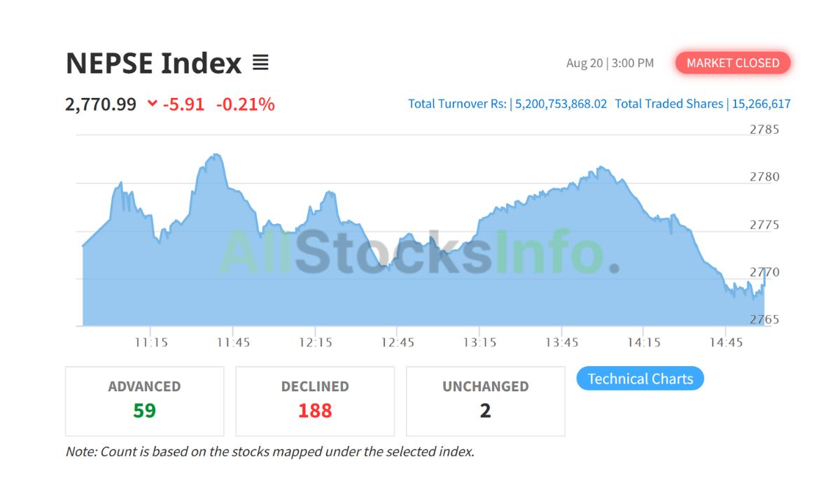Select the DECLINED stocks card
840x504 pixels.
coord(315,400)
